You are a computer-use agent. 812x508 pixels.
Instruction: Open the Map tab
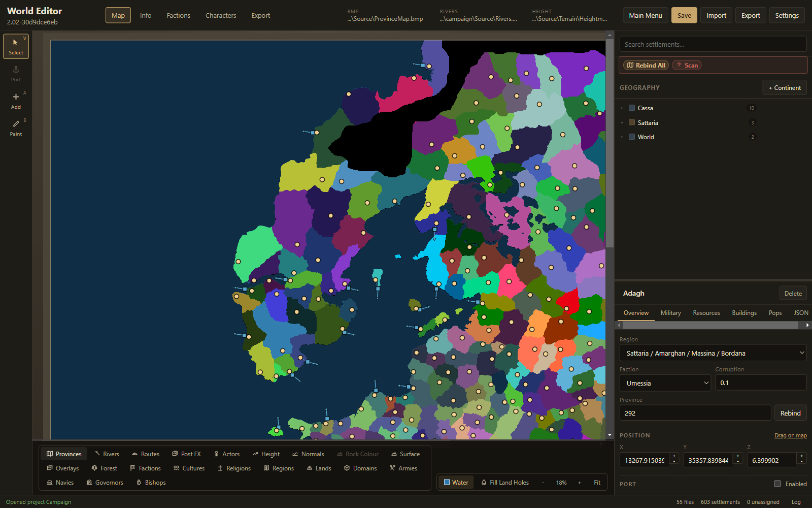click(118, 15)
